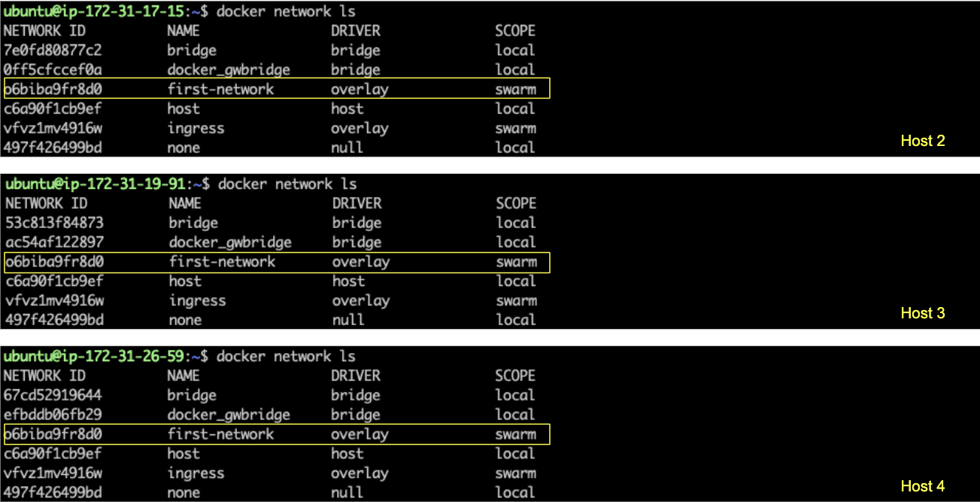Viewport: 980px width, 502px height.
Task: Select network ID efbddb06fb29
Action: coord(53,415)
